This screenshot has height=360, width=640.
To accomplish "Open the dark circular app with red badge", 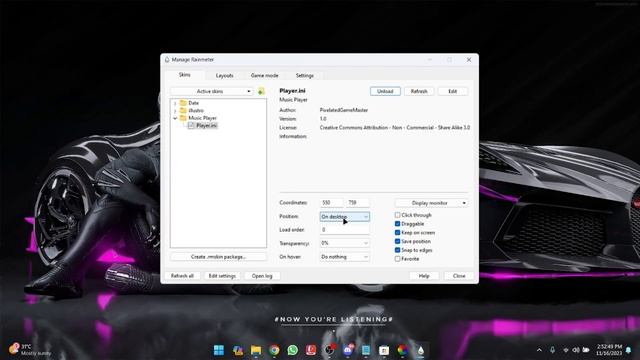I will 329,350.
